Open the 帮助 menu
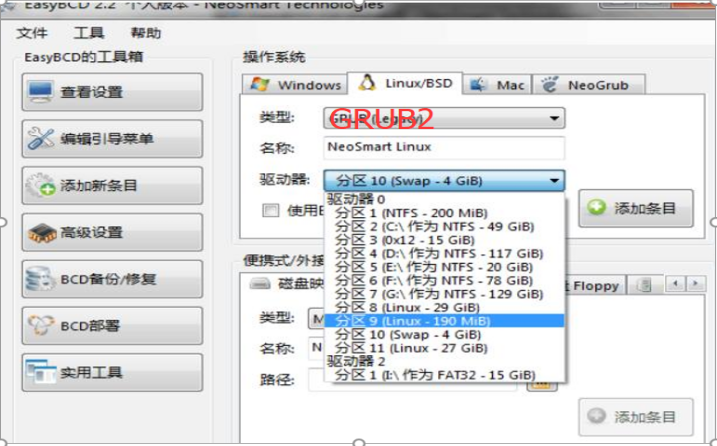 coord(145,33)
